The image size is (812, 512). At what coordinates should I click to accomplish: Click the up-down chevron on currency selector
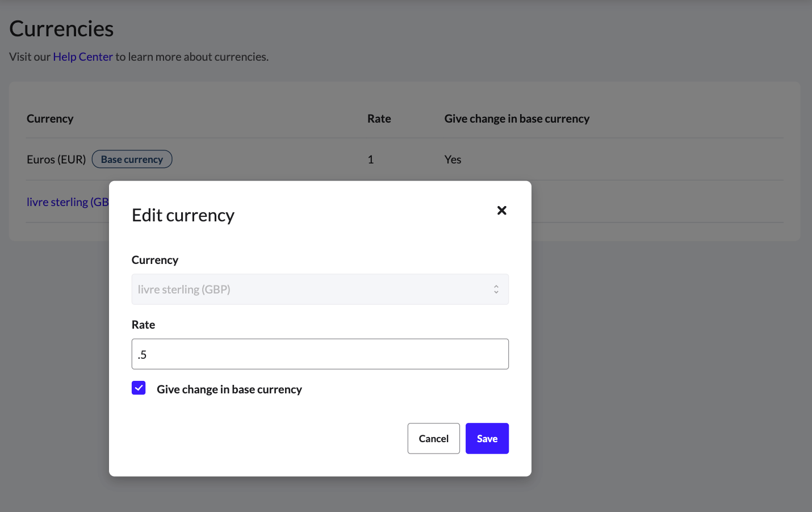point(495,289)
